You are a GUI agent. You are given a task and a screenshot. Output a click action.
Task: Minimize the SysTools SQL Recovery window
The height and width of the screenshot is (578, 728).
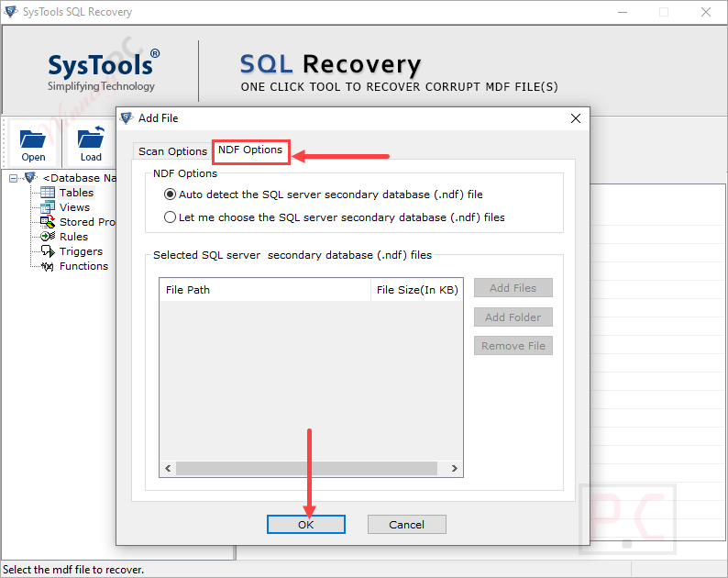click(623, 12)
